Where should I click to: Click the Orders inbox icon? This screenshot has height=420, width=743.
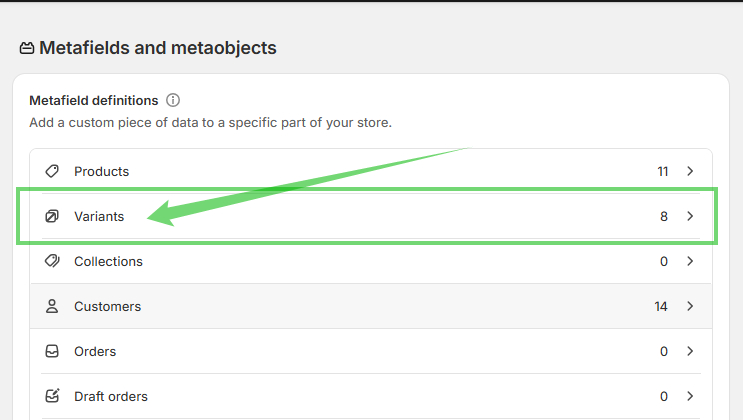(x=53, y=351)
